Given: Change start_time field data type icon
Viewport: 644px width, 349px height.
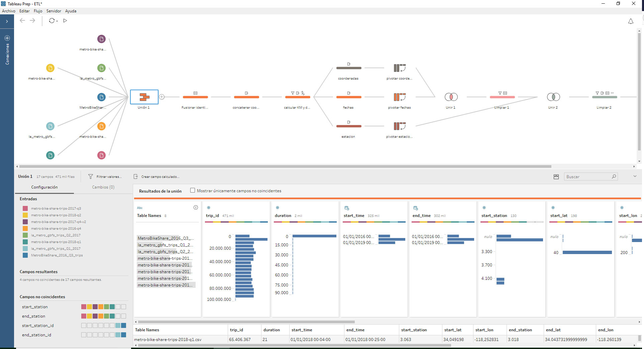Looking at the screenshot, I should click(347, 208).
